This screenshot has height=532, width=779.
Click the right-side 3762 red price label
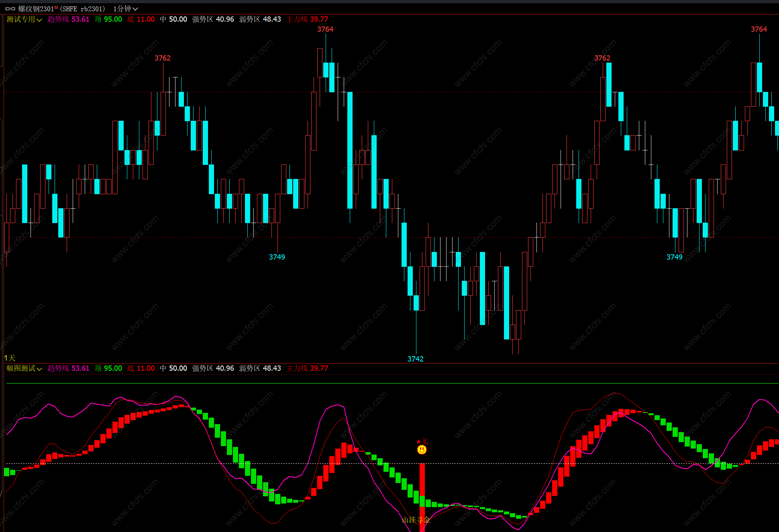click(602, 58)
